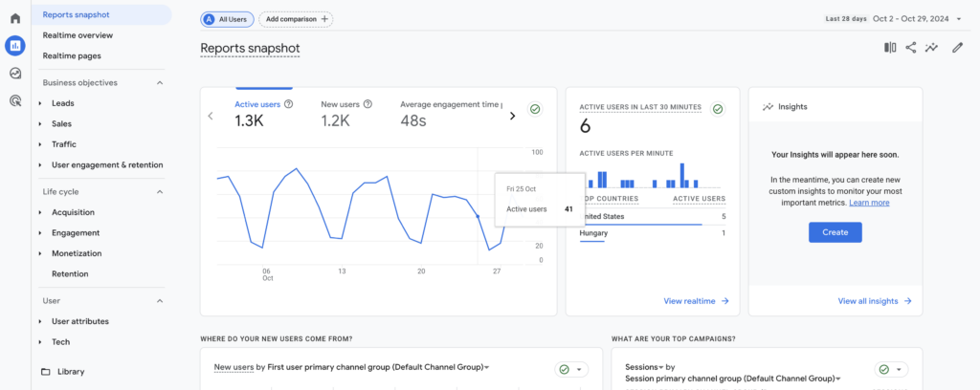Expand the User attributes item

[x=40, y=321]
